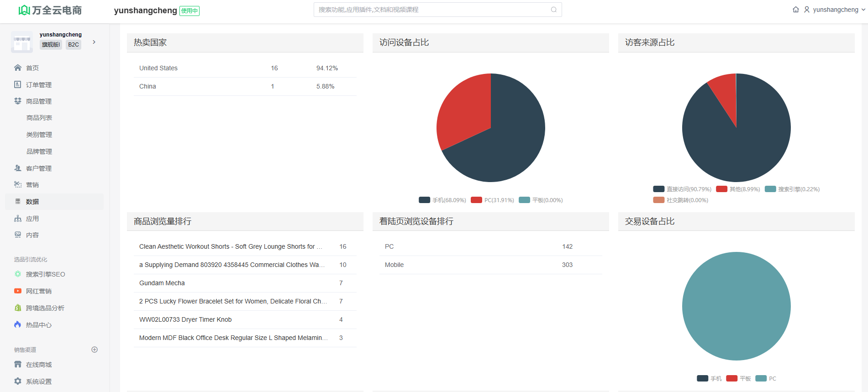Click the hot products flame icon
The height and width of the screenshot is (392, 868).
[18, 324]
